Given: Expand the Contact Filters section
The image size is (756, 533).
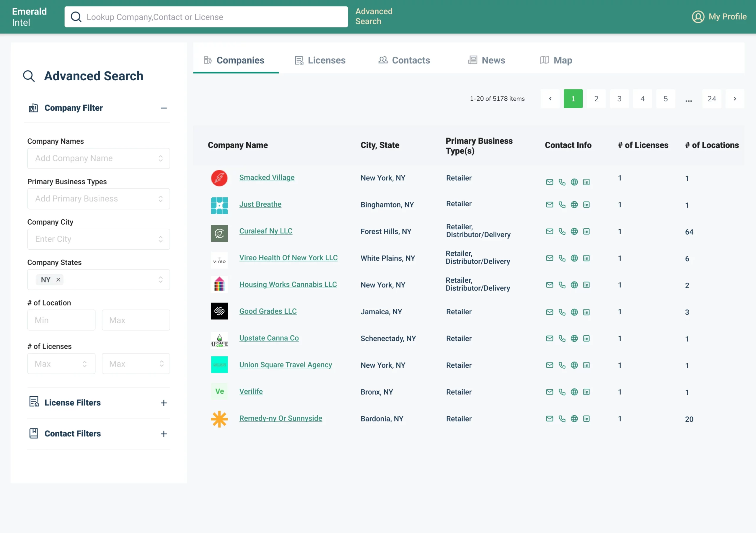Looking at the screenshot, I should (x=164, y=434).
